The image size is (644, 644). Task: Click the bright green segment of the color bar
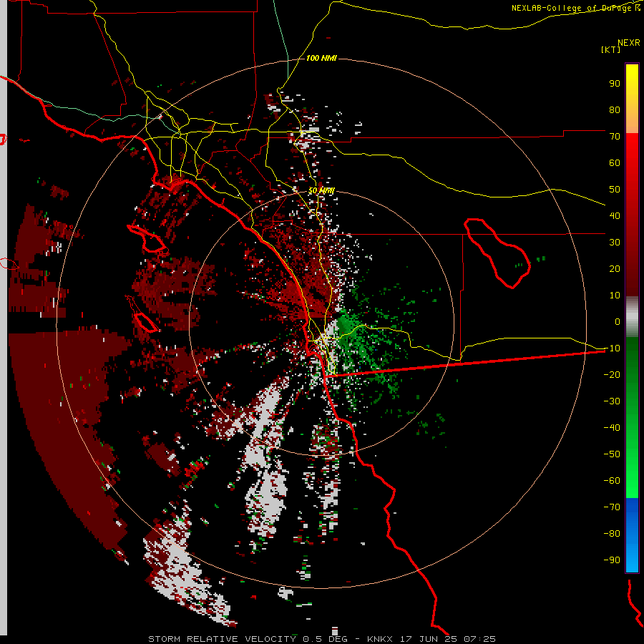pyautogui.click(x=632, y=464)
